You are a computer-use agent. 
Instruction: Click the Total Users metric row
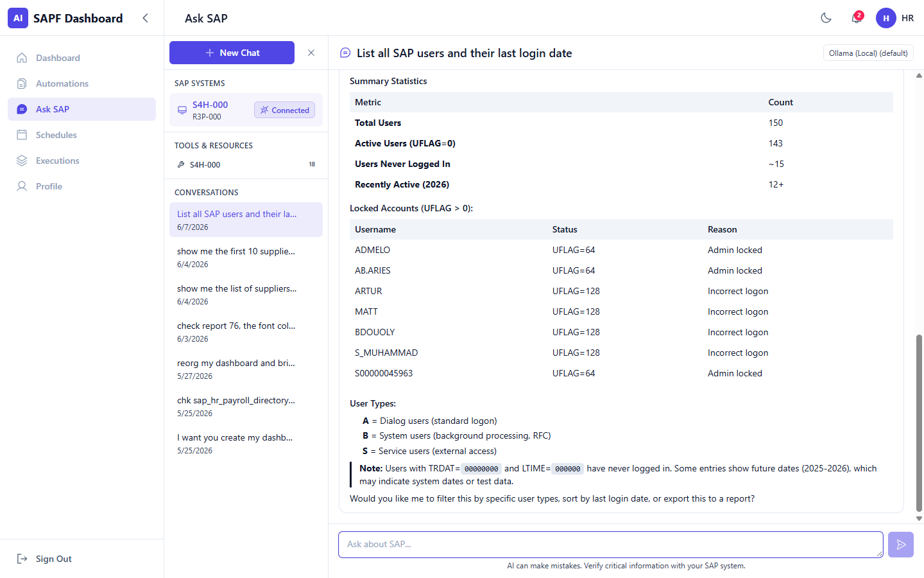coord(621,123)
